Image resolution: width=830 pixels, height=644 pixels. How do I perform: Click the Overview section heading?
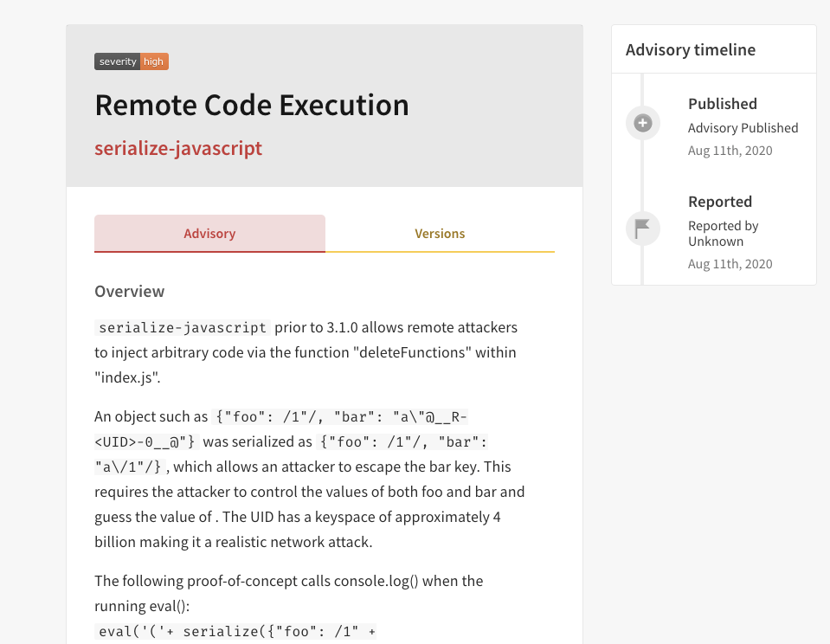click(129, 292)
